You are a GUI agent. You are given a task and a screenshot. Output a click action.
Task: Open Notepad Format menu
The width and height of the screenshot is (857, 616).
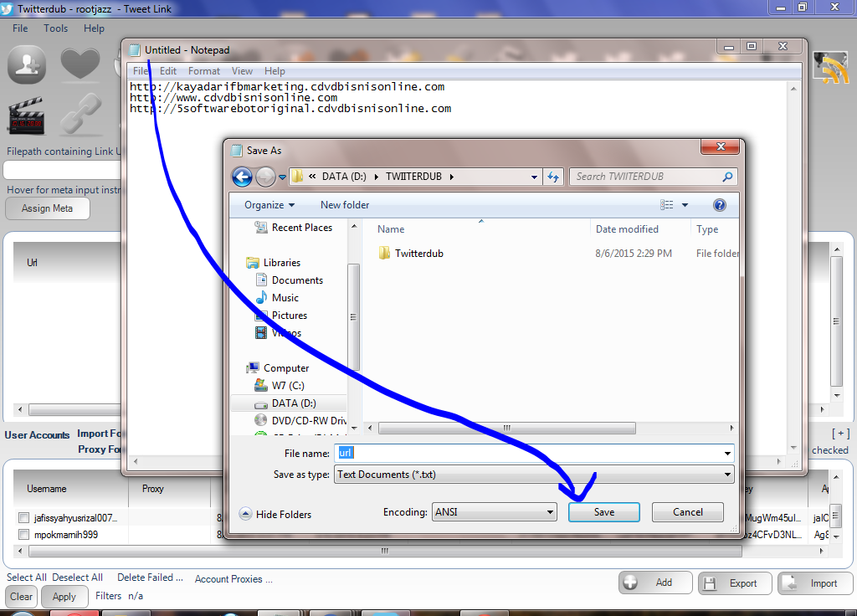(x=204, y=71)
